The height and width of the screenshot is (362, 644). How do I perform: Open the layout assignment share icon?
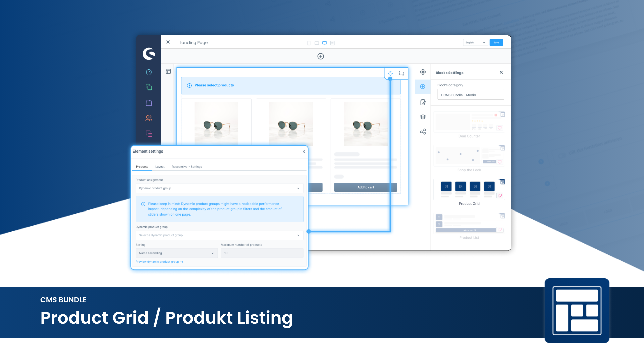(x=423, y=132)
